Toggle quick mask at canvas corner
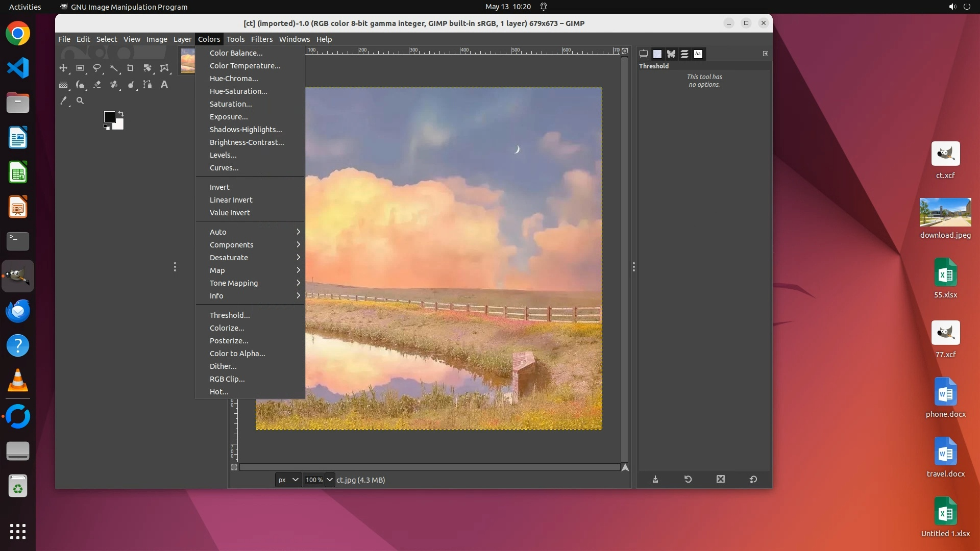Image resolution: width=980 pixels, height=551 pixels. click(234, 467)
